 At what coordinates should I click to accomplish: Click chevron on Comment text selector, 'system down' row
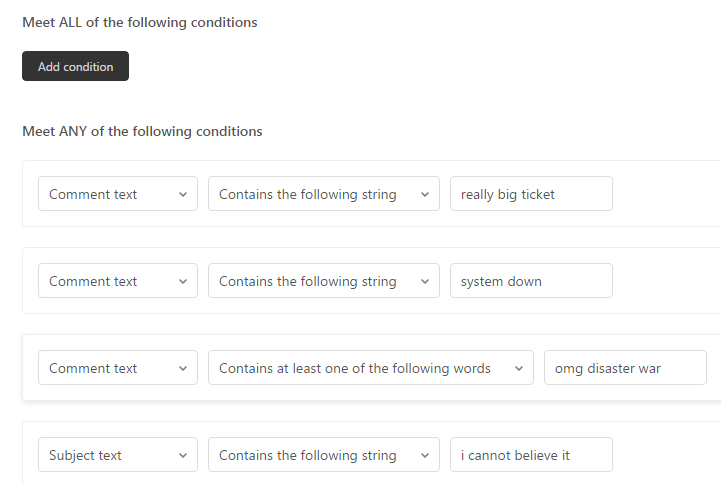[x=182, y=282]
